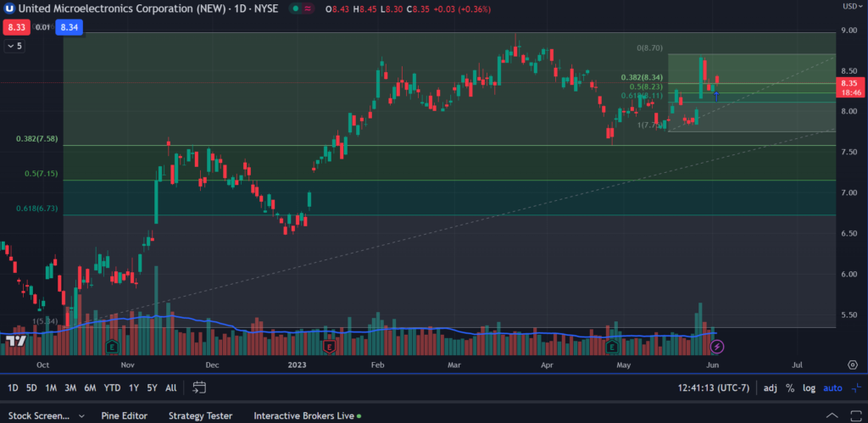This screenshot has height=423, width=868.
Task: Click the red 8.35 current price label
Action: 850,83
